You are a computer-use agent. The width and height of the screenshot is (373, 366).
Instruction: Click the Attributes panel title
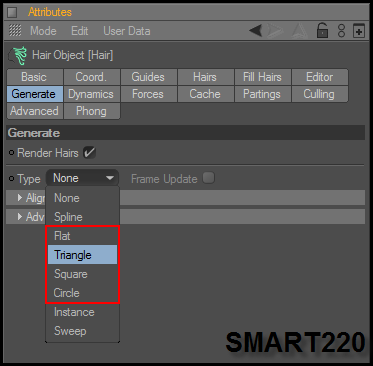[50, 12]
